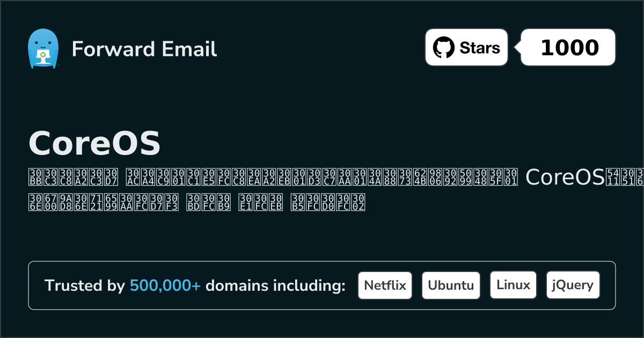Click the Forward Email mascot logo
644x338 pixels.
point(42,48)
